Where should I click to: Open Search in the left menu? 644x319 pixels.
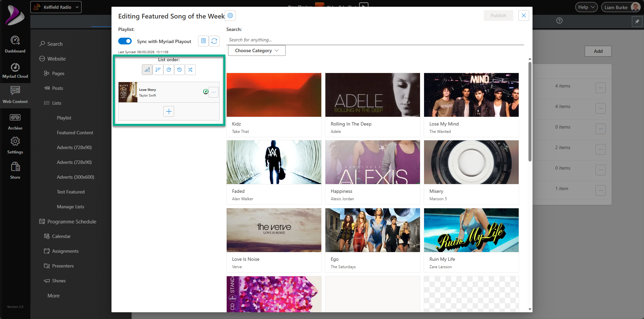click(x=51, y=44)
